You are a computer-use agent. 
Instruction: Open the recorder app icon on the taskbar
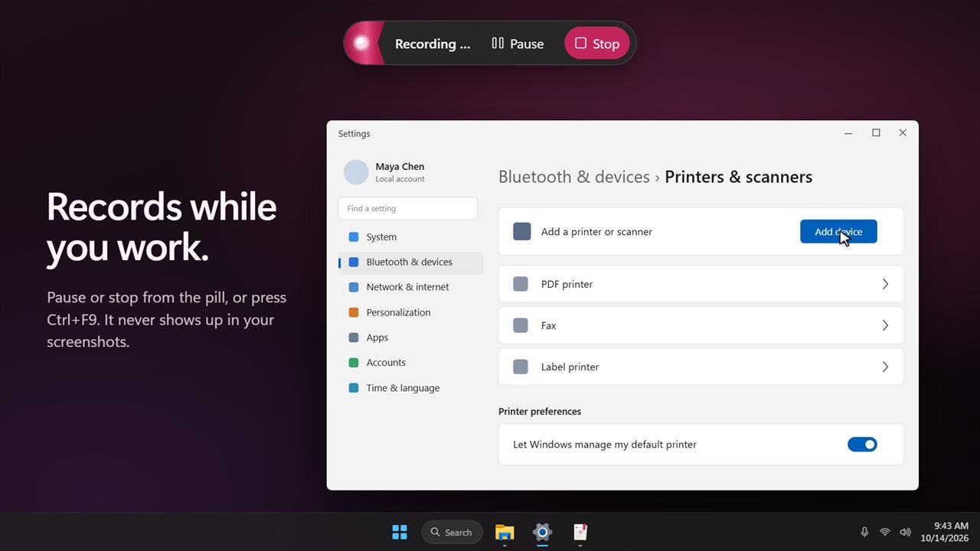(580, 532)
